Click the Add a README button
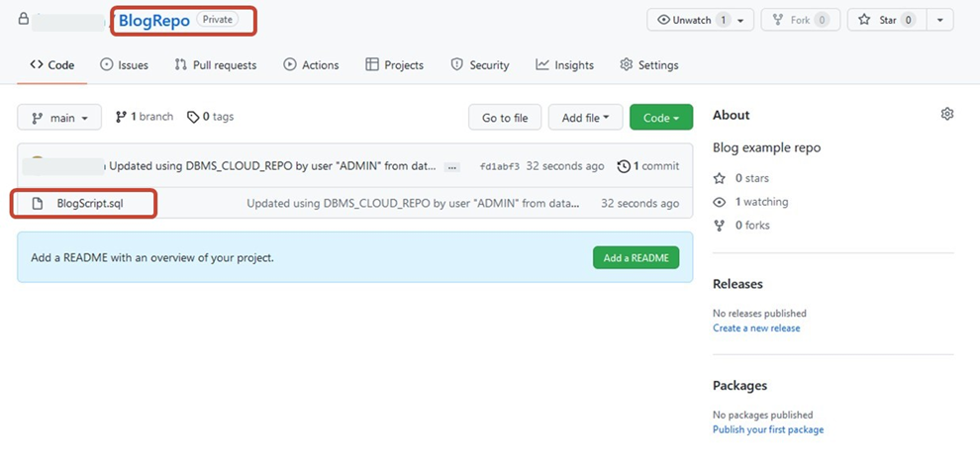980x467 pixels. point(637,258)
